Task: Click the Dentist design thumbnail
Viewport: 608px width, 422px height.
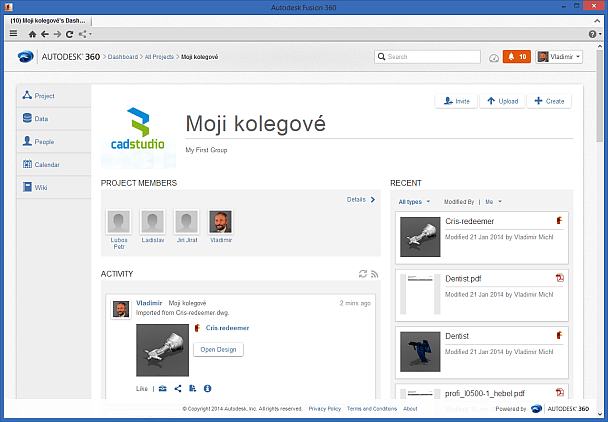Action: point(420,351)
